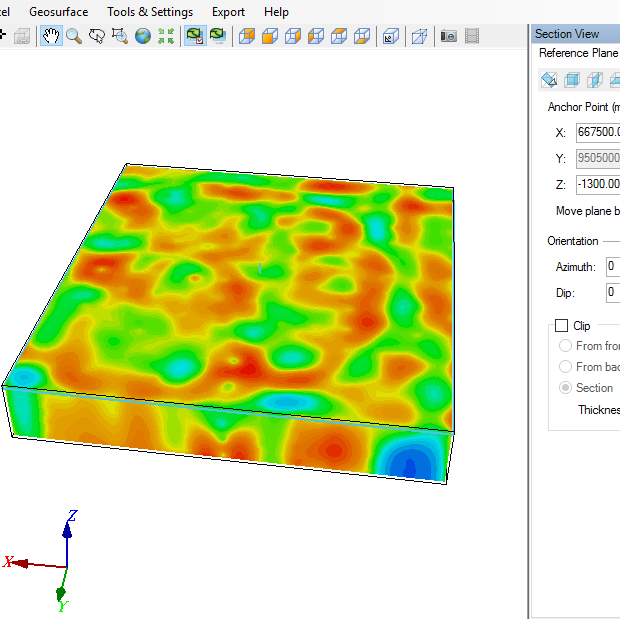Viewport: 620px width, 620px height.
Task: Click the Azimuth input field
Action: 612,266
